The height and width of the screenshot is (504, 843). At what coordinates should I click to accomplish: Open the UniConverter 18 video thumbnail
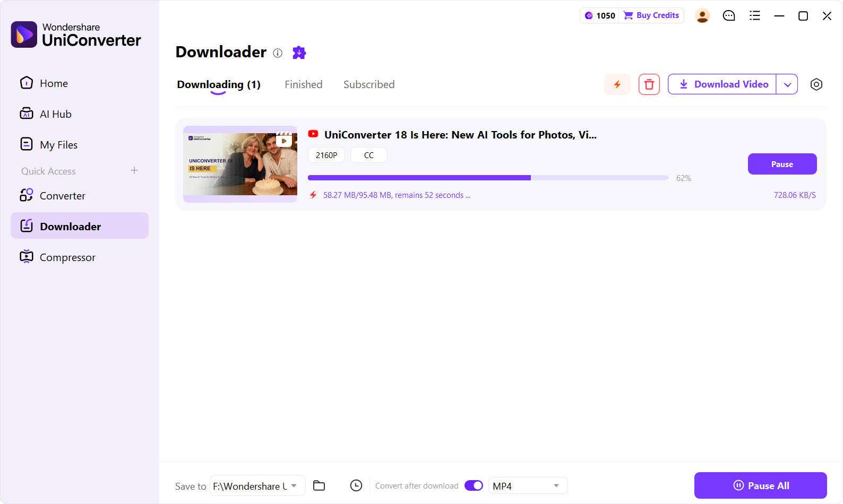pos(240,164)
